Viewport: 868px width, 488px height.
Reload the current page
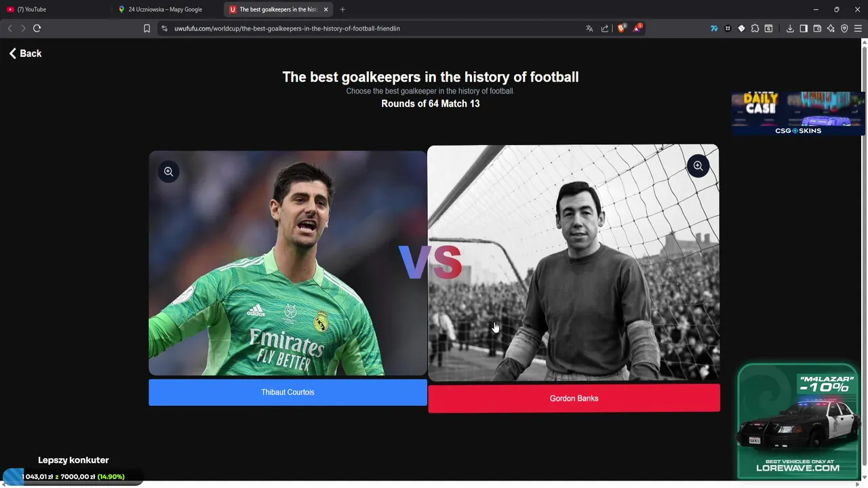coord(37,28)
